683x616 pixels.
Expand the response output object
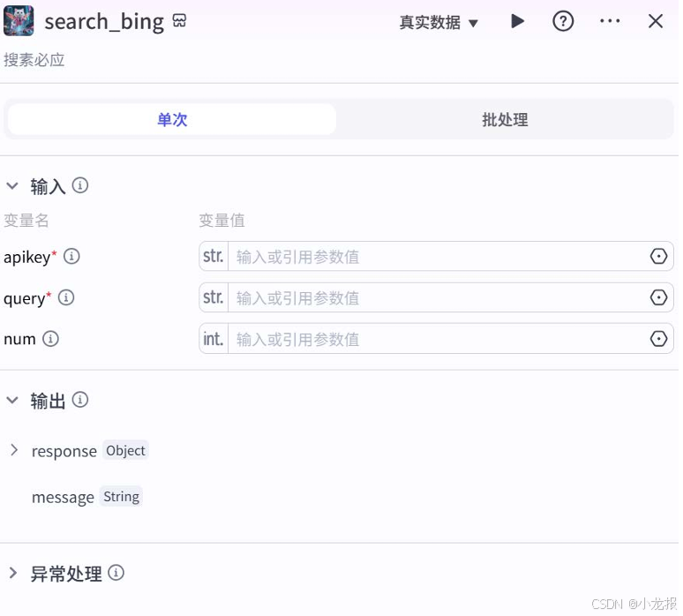pos(14,450)
